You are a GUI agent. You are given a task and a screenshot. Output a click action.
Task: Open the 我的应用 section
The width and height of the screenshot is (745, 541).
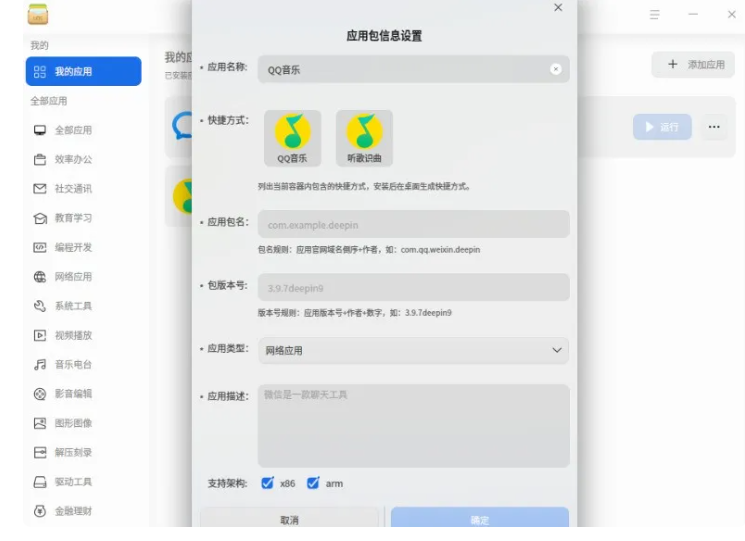click(84, 71)
